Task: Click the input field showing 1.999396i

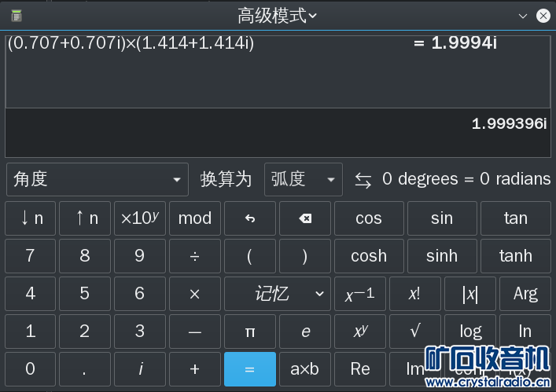Action: point(278,133)
